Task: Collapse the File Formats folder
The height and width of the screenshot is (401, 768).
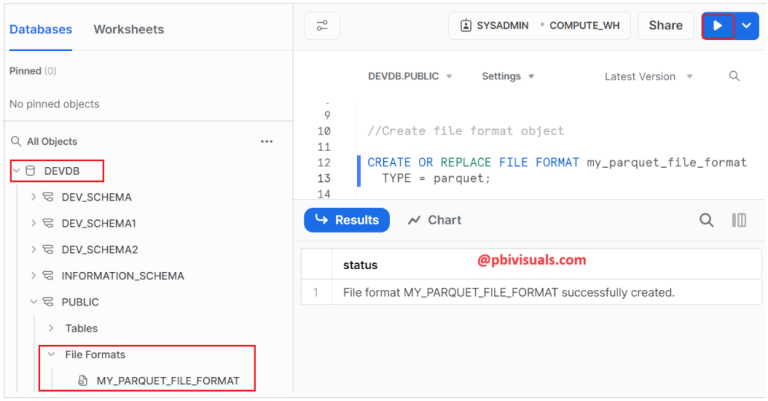Action: coord(51,354)
